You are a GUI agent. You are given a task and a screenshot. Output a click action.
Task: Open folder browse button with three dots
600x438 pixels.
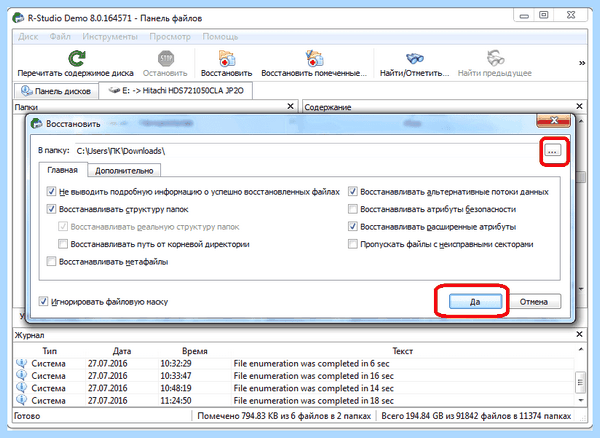[x=552, y=151]
